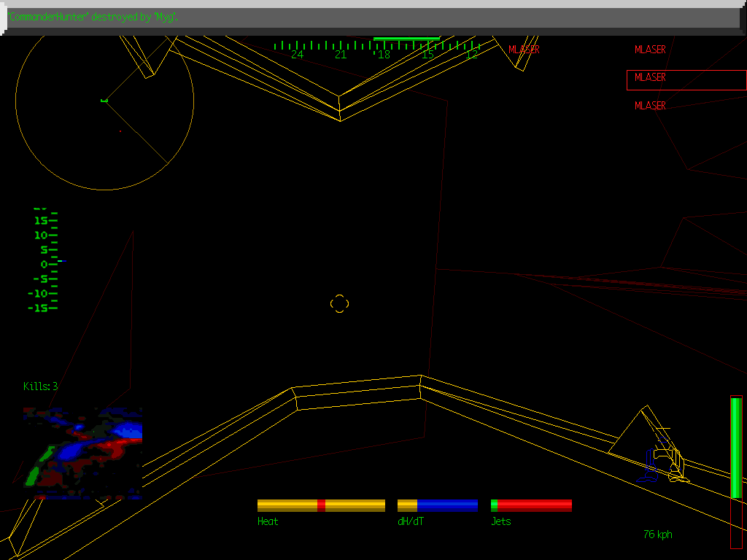The image size is (747, 560).
Task: Click the green blip on the radar
Action: point(104,100)
